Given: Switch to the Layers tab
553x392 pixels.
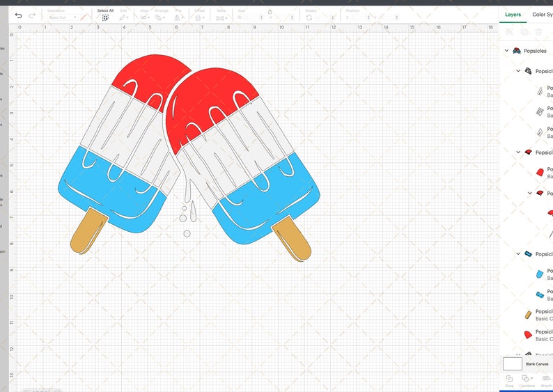Looking at the screenshot, I should (513, 15).
